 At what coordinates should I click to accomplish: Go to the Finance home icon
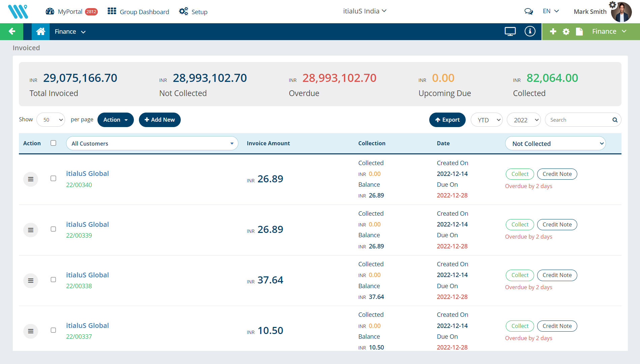click(40, 32)
